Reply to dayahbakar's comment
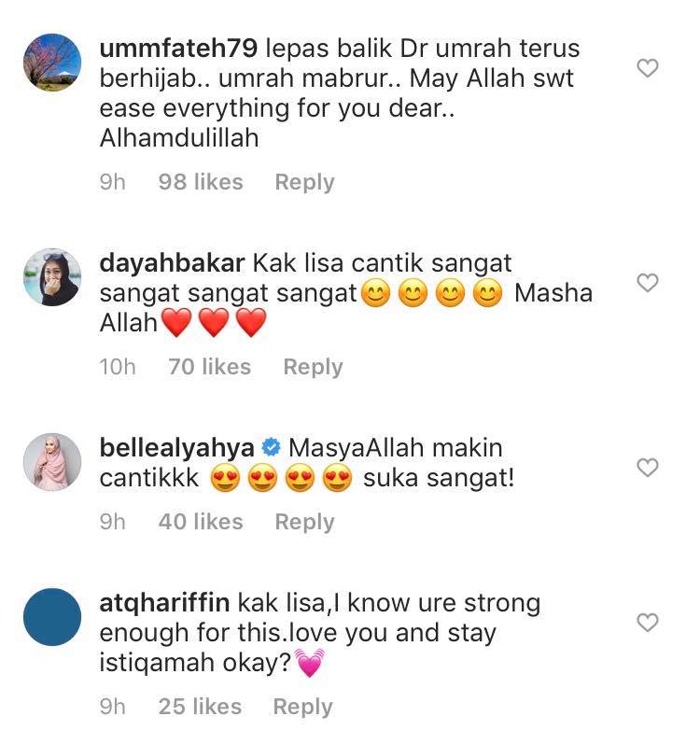Image resolution: width=700 pixels, height=744 pixels. 313,367
